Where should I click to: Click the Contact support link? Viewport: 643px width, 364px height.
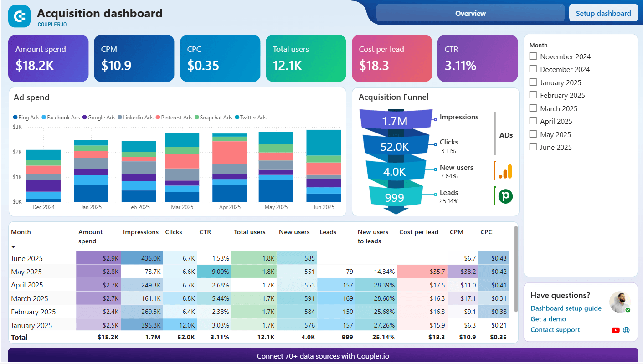[x=556, y=330]
